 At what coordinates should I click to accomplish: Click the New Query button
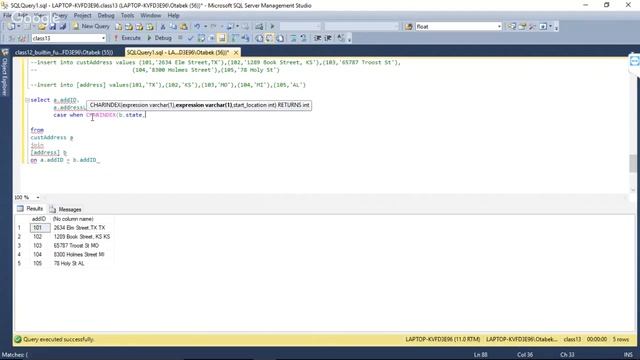click(91, 27)
